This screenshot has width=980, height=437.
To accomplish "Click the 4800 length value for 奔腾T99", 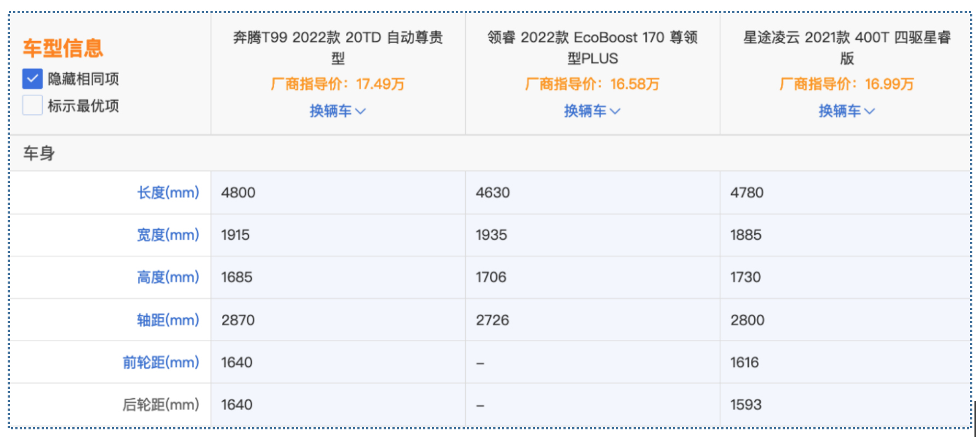I will point(238,193).
